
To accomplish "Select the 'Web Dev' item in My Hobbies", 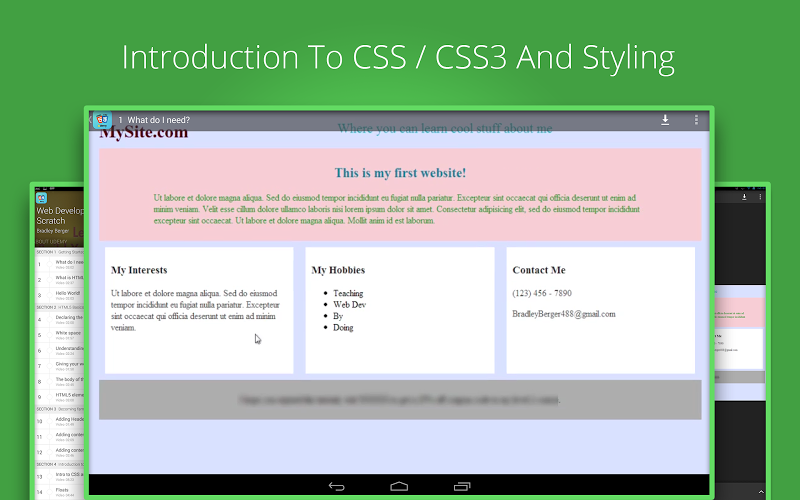I will point(349,305).
